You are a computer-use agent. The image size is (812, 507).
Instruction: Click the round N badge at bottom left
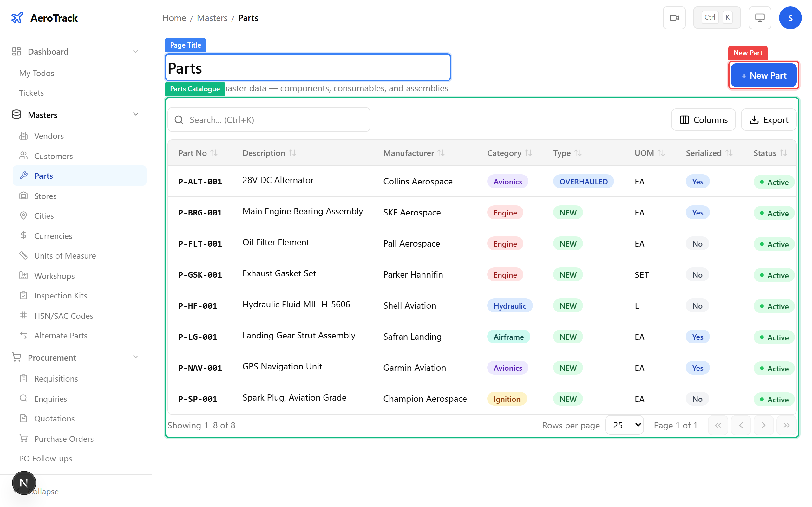point(24,483)
